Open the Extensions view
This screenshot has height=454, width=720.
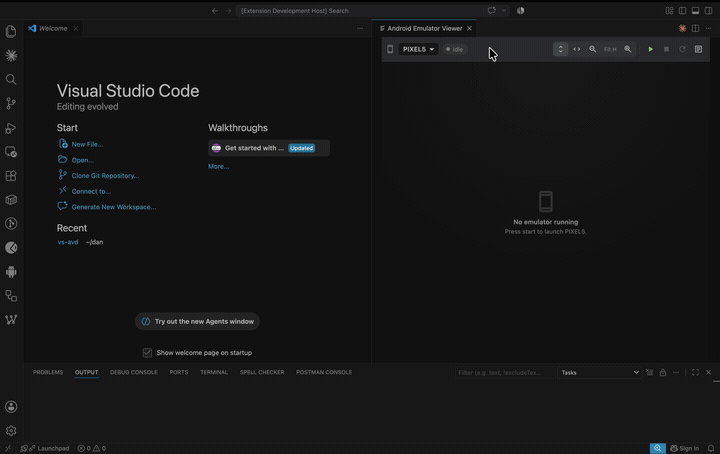[x=11, y=176]
